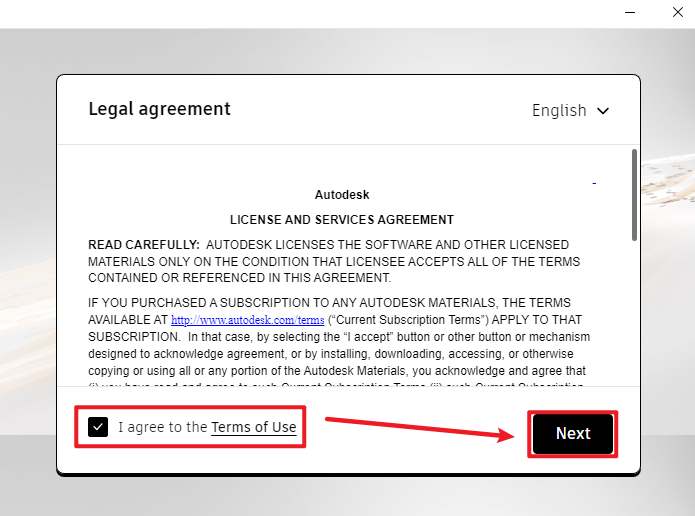This screenshot has width=695, height=516.
Task: Open the autodesk.com/terms hyperlink
Action: click(248, 320)
